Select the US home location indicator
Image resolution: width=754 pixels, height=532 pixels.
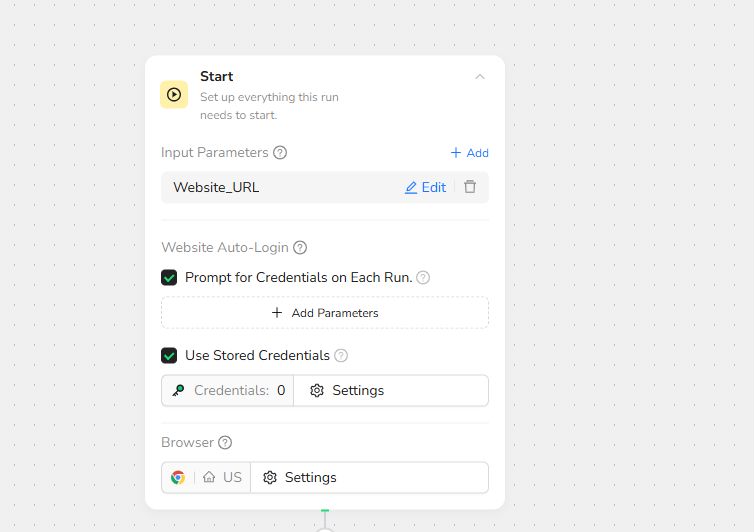coord(222,478)
